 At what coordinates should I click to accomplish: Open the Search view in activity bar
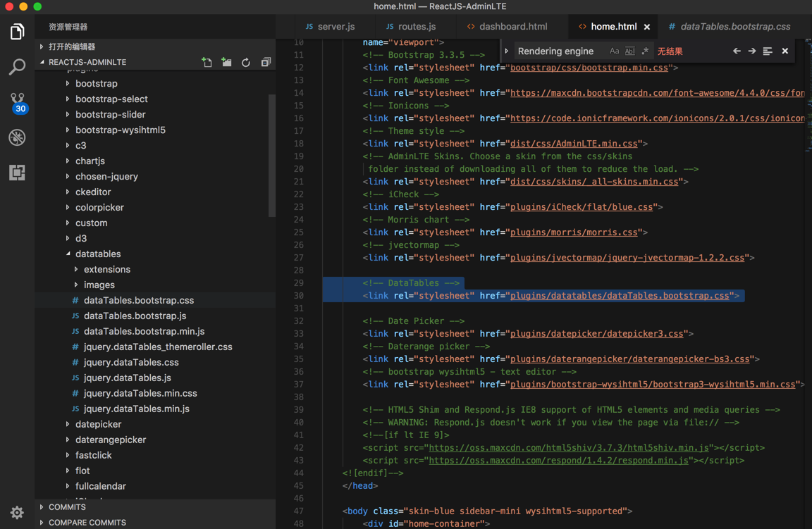pos(17,67)
